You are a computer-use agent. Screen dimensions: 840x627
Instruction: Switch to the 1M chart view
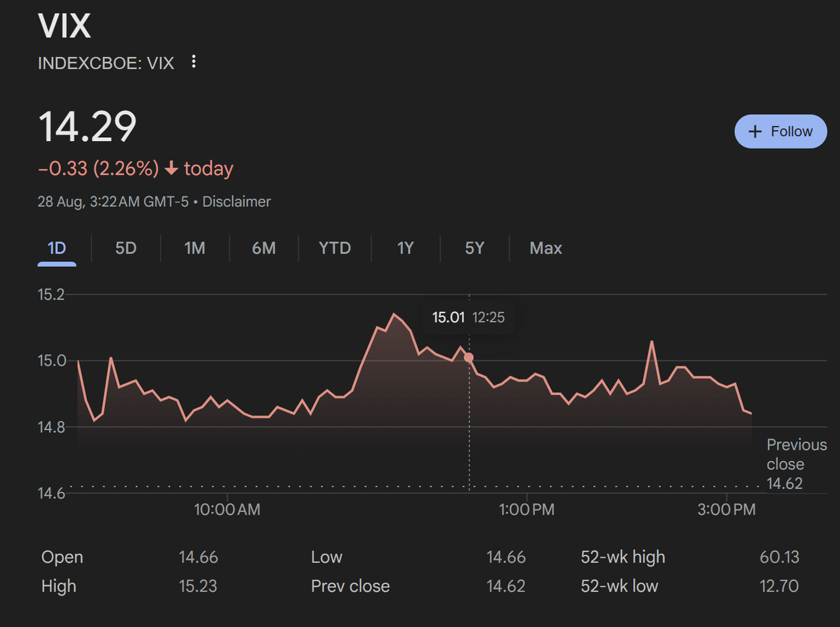coord(195,248)
